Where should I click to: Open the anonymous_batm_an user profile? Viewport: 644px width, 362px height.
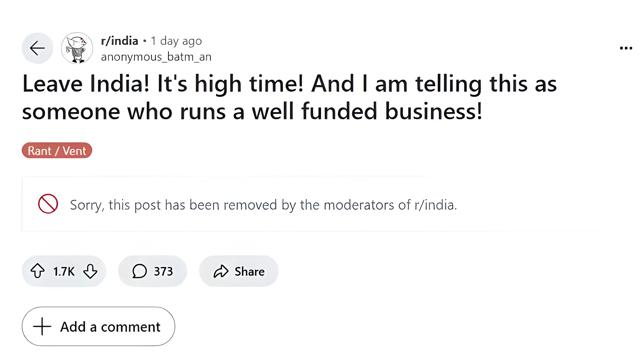click(x=156, y=57)
